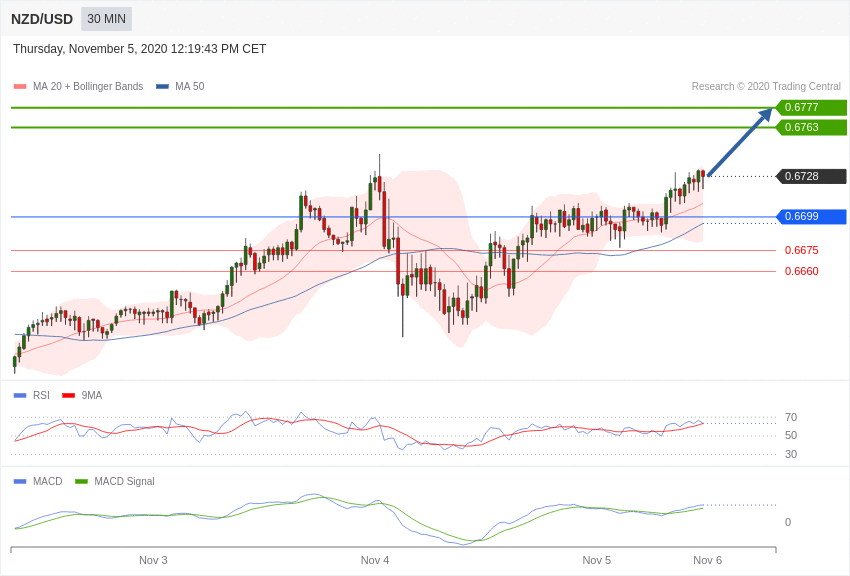This screenshot has height=576, width=850.
Task: Click the 'MACD Signal' legend label
Action: coord(124,481)
